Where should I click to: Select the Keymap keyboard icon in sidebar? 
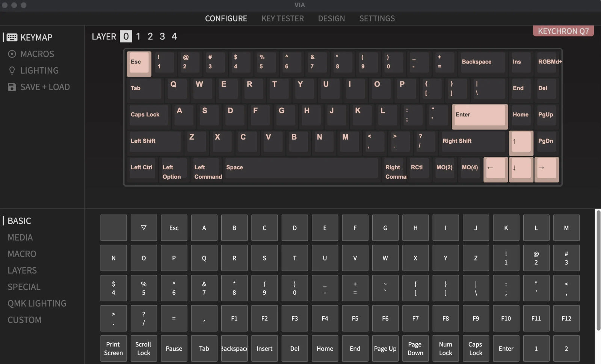[12, 38]
